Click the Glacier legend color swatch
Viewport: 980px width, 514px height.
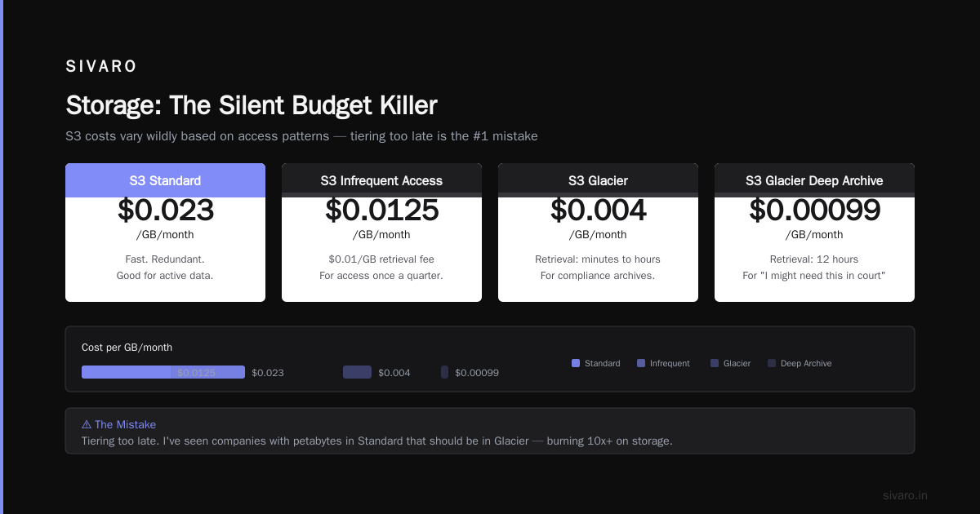tap(715, 363)
